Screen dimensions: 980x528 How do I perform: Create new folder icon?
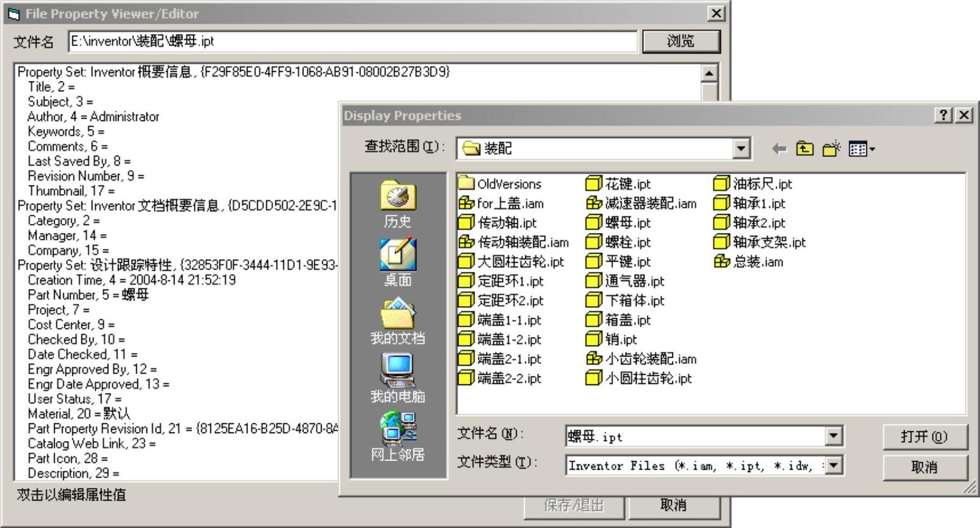pyautogui.click(x=831, y=148)
